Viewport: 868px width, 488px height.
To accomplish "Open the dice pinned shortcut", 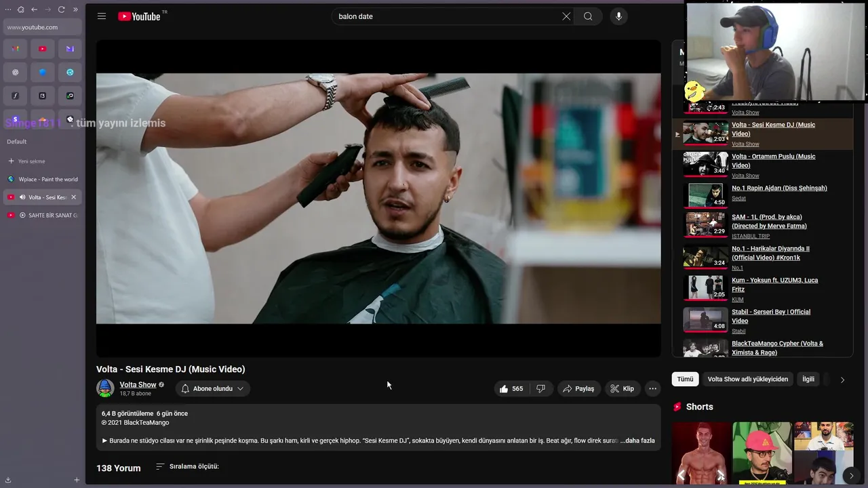I will tap(43, 96).
